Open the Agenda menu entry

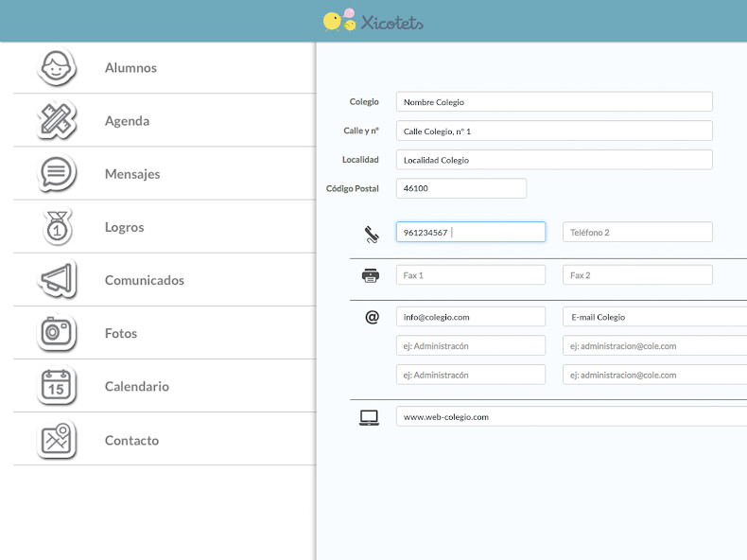click(x=165, y=120)
